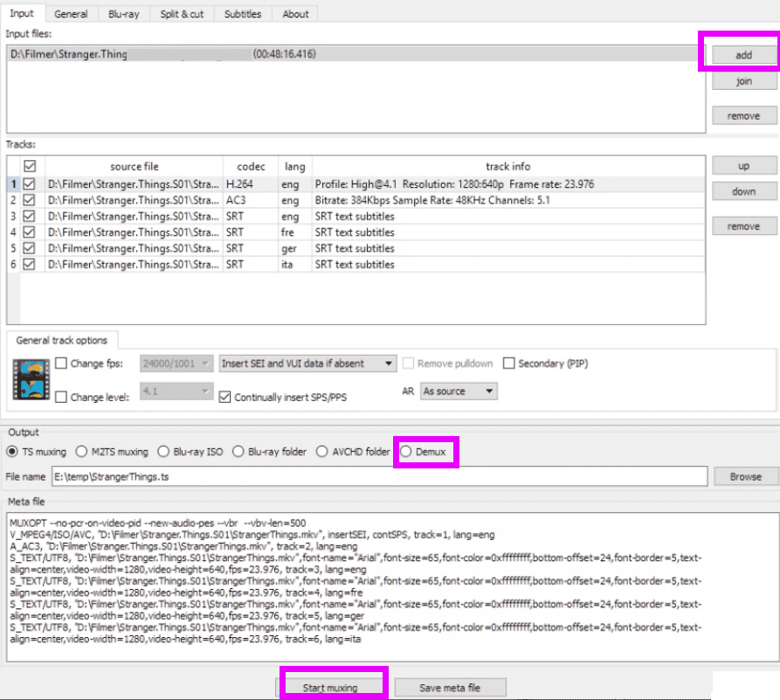The image size is (780, 700).
Task: Click Browse to choose output file
Action: pos(744,477)
